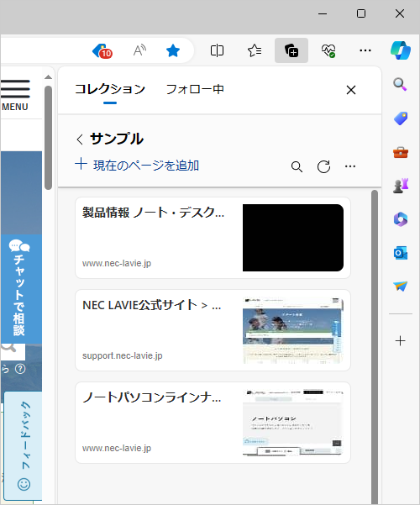
Task: Open sidebar Microsoft 365 icon
Action: [x=401, y=219]
